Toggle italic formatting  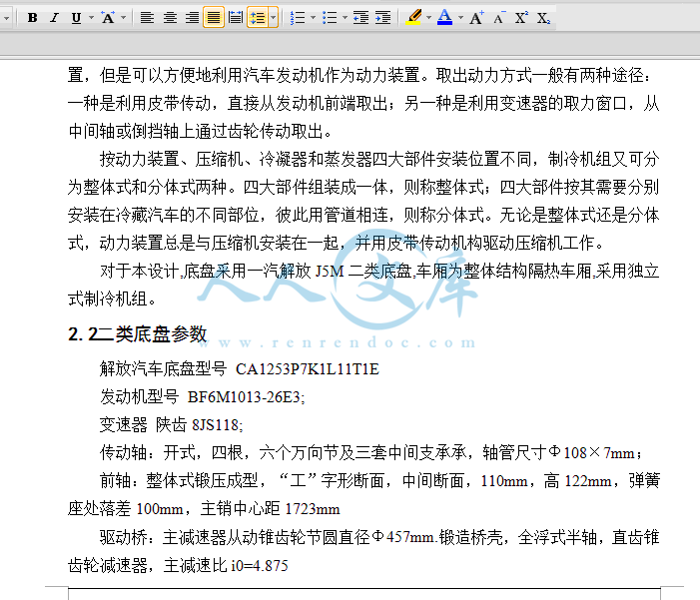54,18
